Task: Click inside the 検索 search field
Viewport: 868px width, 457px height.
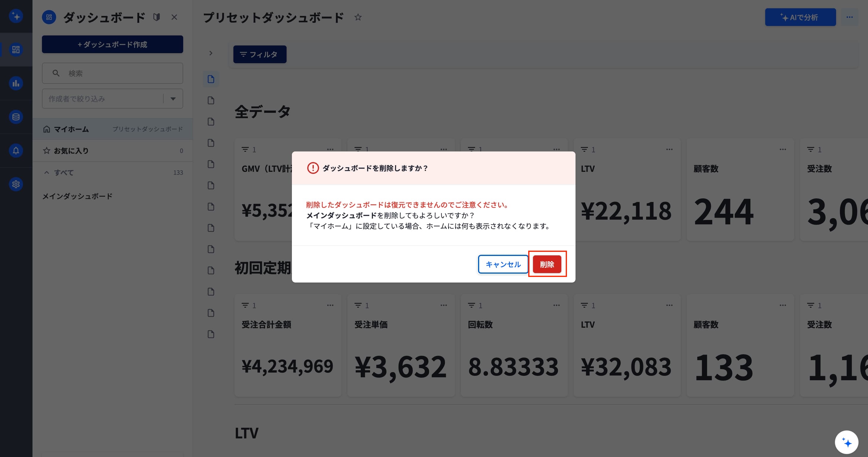Action: tap(113, 73)
